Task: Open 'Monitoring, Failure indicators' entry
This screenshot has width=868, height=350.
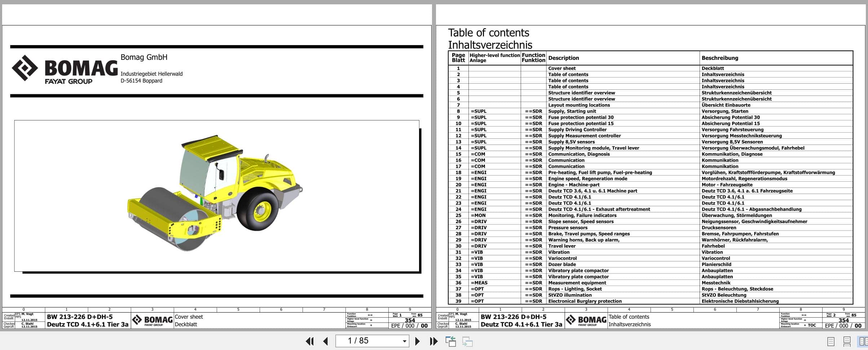Action: click(582, 215)
